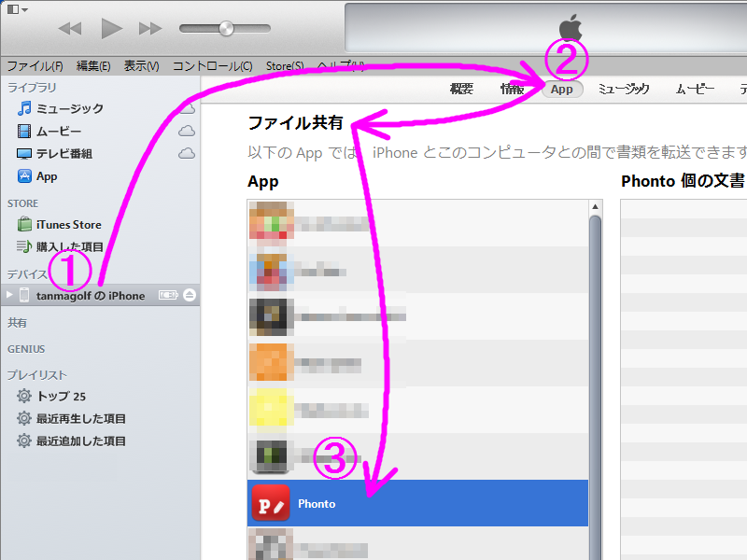This screenshot has height=560, width=747.
Task: Click the solid yellow blurred app icon
Action: point(271,408)
